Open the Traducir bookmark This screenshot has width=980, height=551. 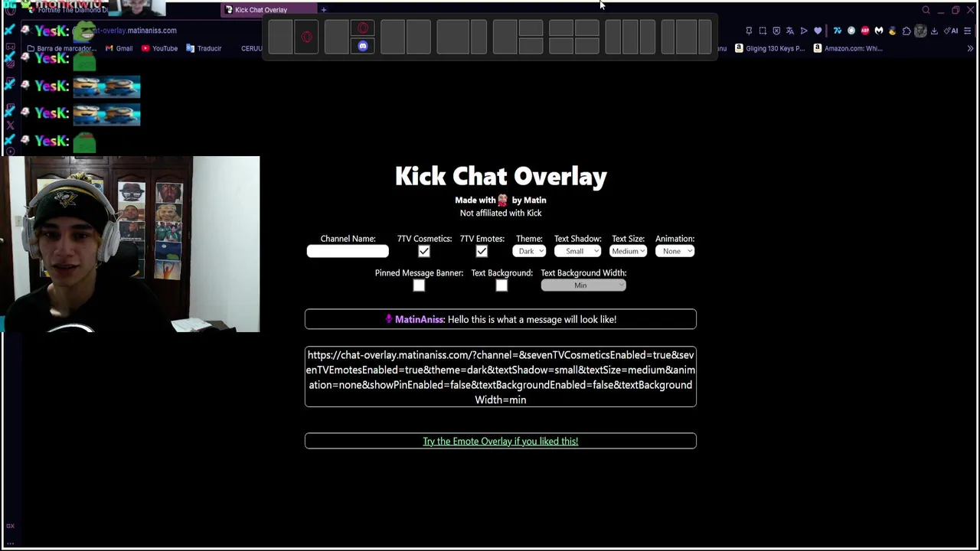(204, 48)
